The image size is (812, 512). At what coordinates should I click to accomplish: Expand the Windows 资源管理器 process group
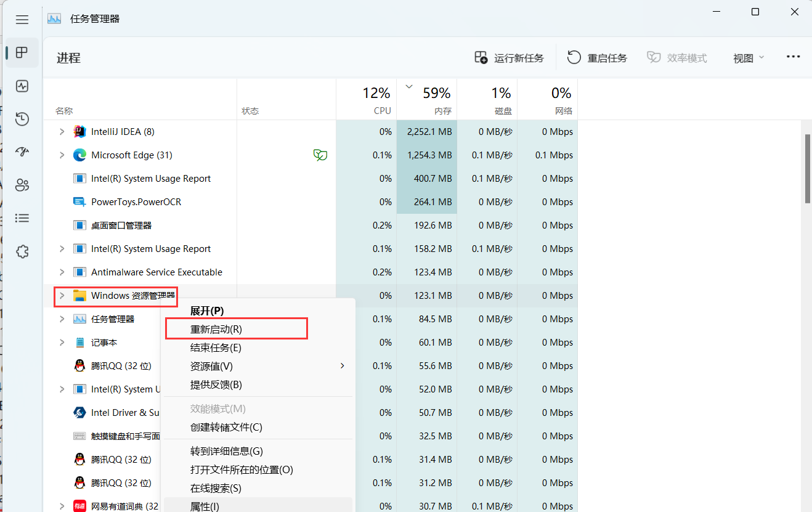point(62,296)
